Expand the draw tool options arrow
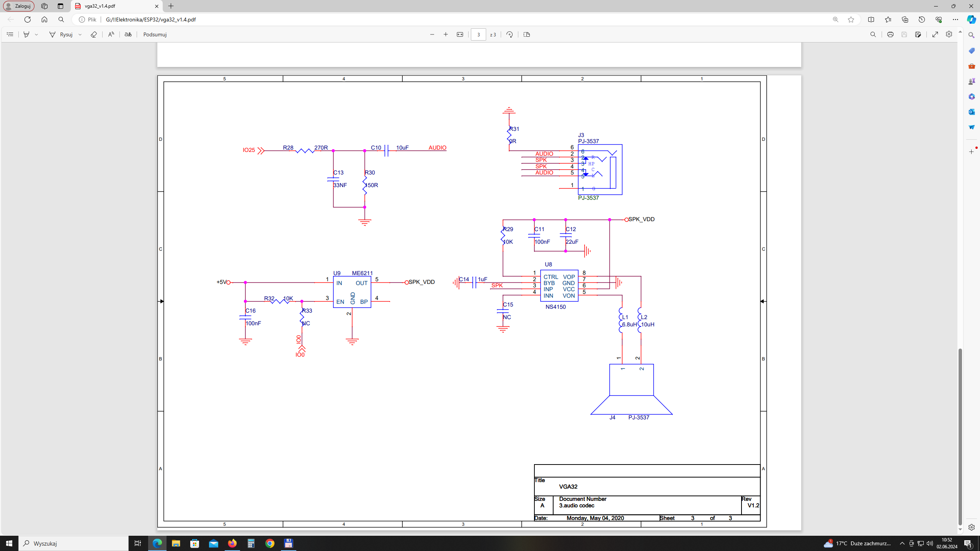The image size is (980, 551). click(x=80, y=34)
